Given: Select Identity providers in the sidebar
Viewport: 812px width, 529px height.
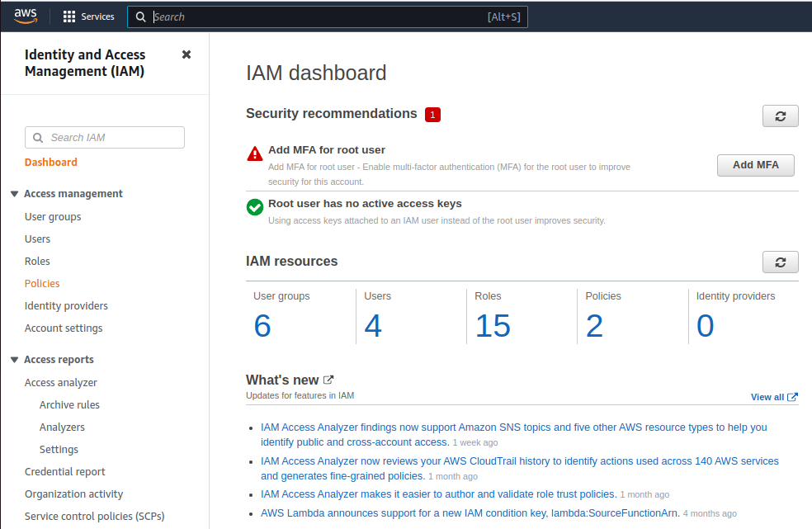Looking at the screenshot, I should click(66, 305).
